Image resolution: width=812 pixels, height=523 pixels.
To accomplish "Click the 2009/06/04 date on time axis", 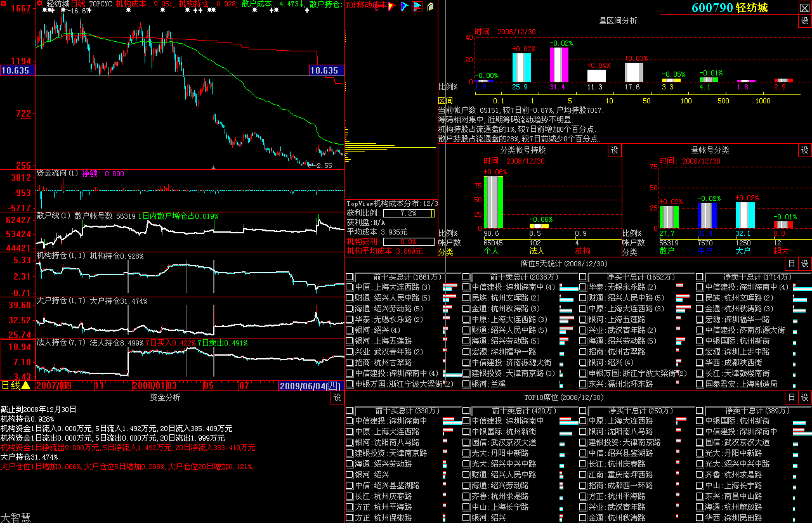I will (x=303, y=385).
